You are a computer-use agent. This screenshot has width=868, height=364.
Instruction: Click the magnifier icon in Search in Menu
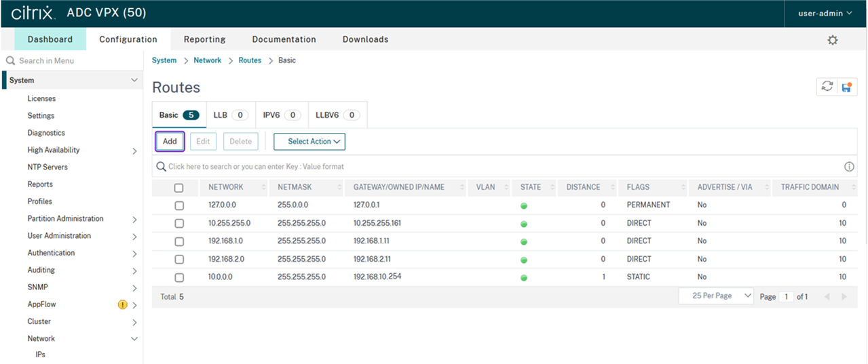10,61
